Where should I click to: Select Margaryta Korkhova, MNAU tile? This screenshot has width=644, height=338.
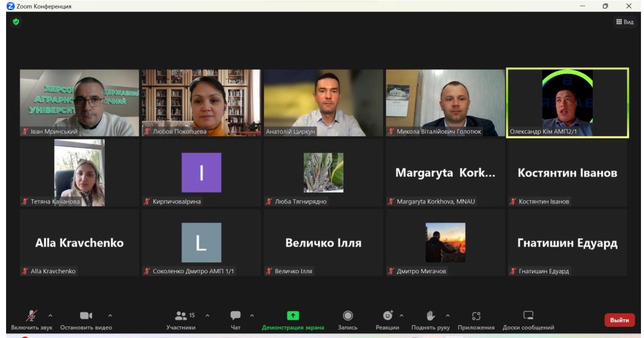(x=446, y=173)
